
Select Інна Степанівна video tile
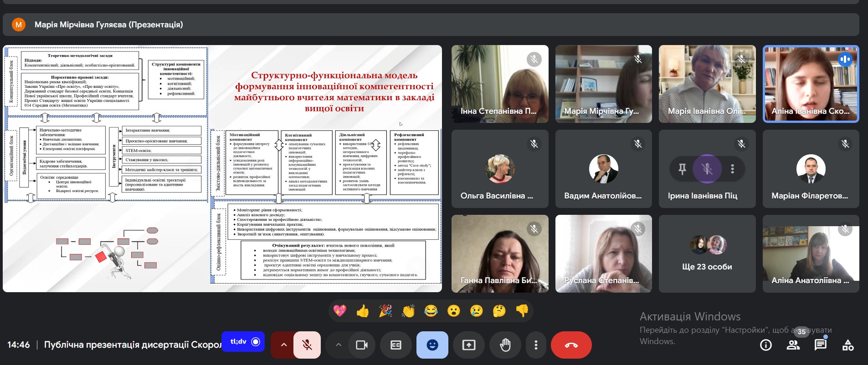(500, 84)
